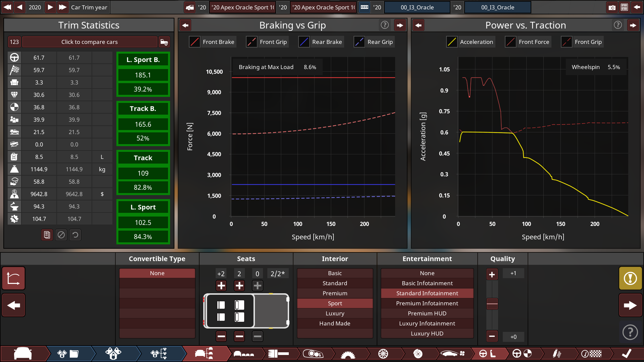
Task: Step back one year with single left arrow
Action: [x=20, y=7]
